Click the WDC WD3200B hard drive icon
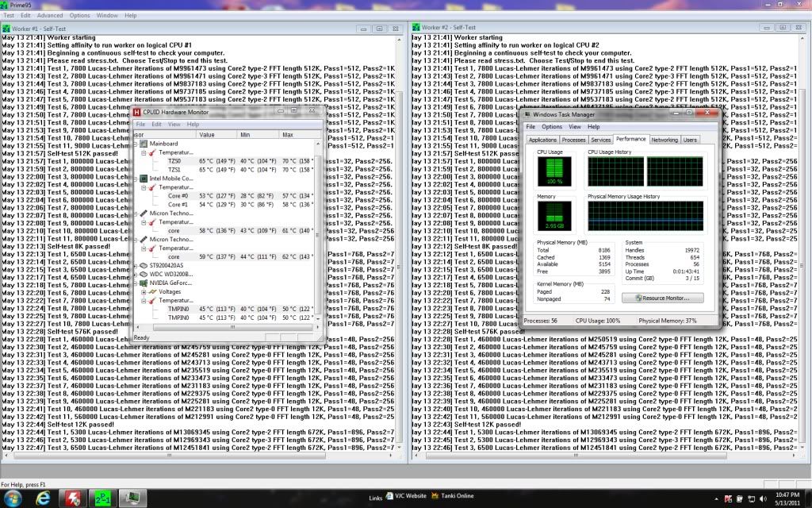The height and width of the screenshot is (508, 812). coord(144,274)
